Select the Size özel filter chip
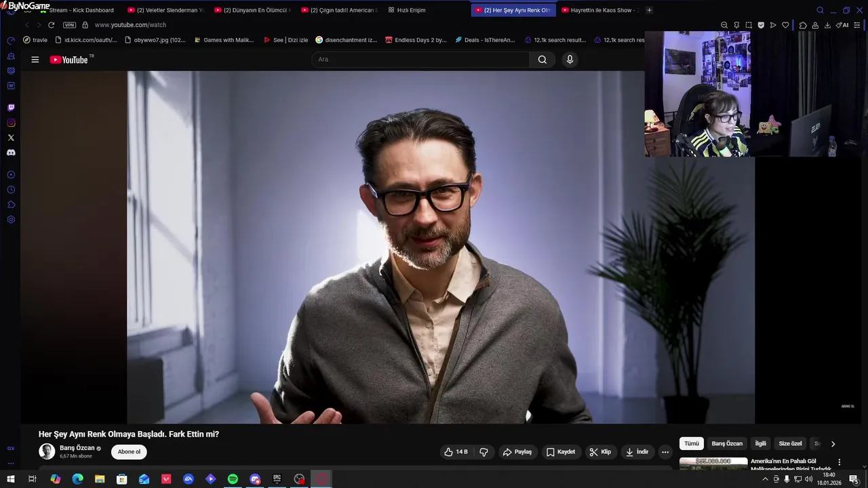The image size is (868, 488). [790, 443]
